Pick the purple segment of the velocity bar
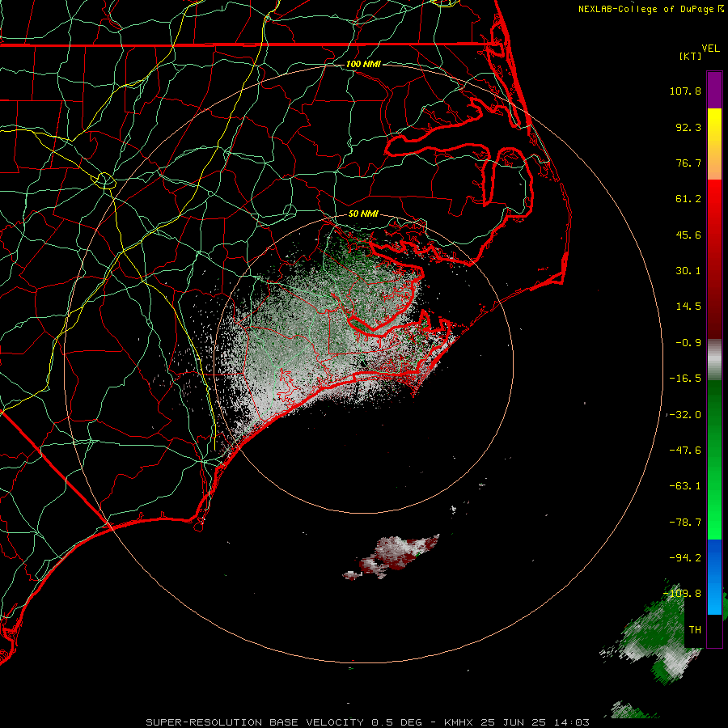Viewport: 728px width, 728px height. [714, 91]
